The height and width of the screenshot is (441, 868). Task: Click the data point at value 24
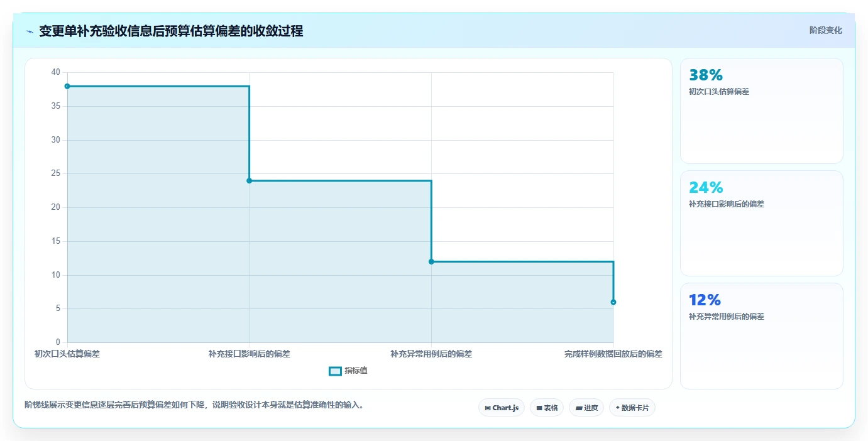tap(249, 181)
